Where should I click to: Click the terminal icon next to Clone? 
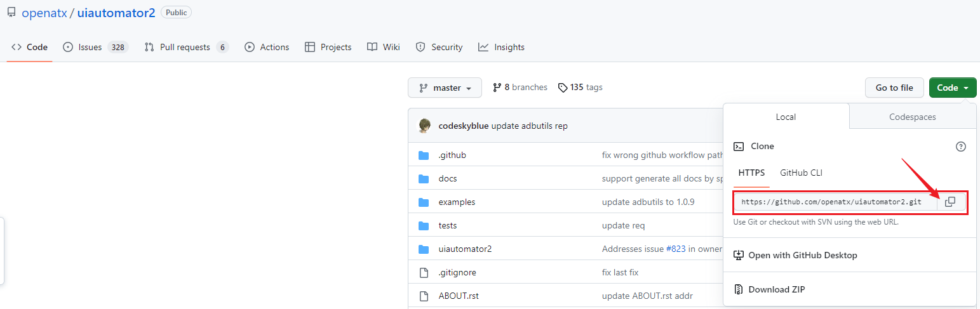[739, 146]
